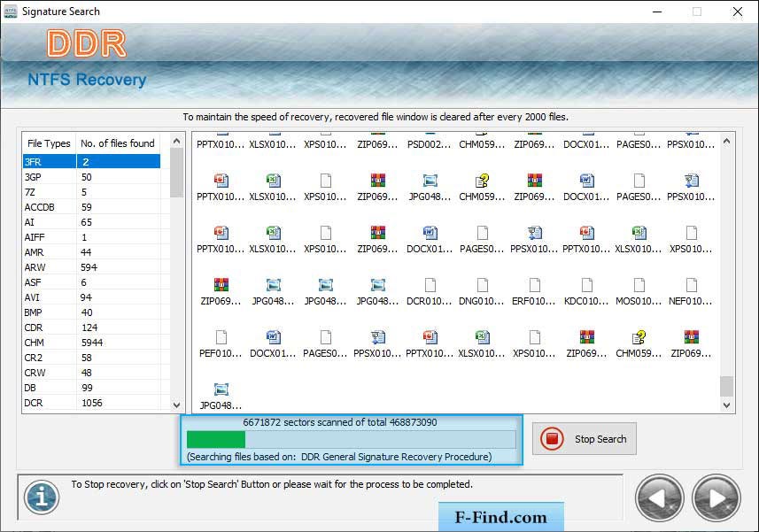The width and height of the screenshot is (759, 532).
Task: Select the DCR010 recovered file icon
Action: pos(430,285)
